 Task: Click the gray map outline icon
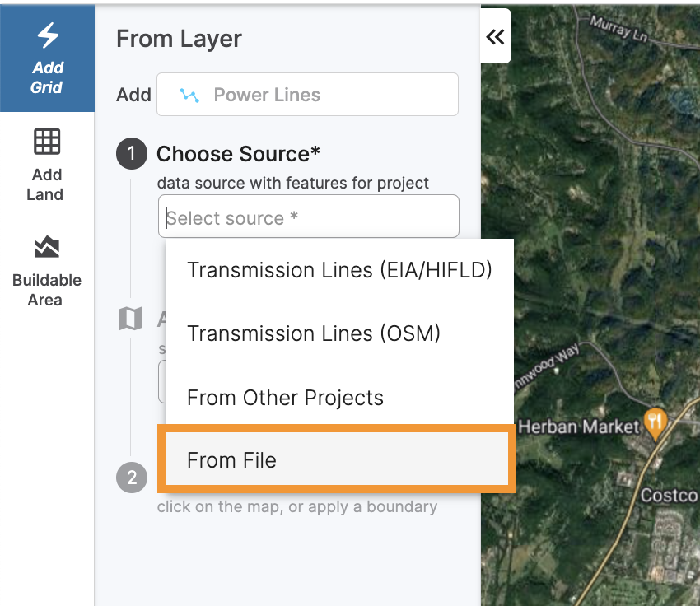[x=131, y=319]
